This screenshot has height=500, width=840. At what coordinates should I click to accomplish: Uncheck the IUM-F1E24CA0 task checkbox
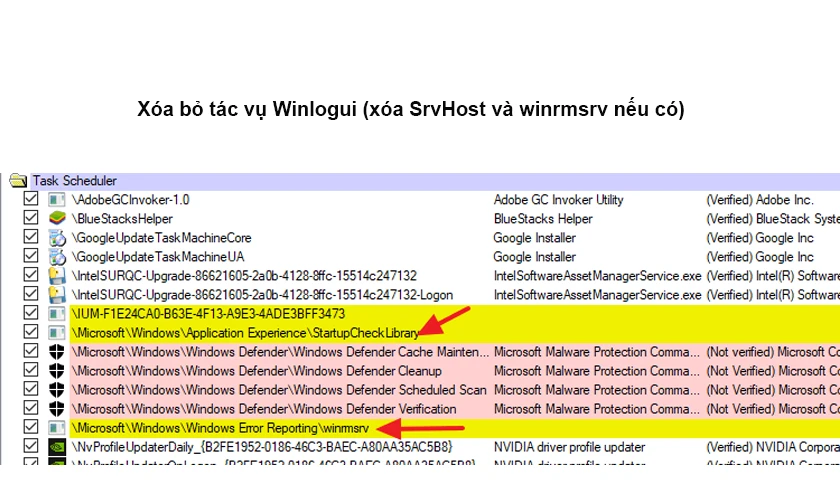click(31, 313)
